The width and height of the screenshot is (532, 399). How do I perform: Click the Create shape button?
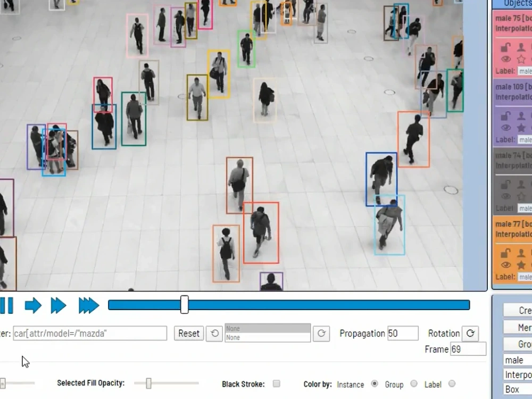(x=518, y=310)
